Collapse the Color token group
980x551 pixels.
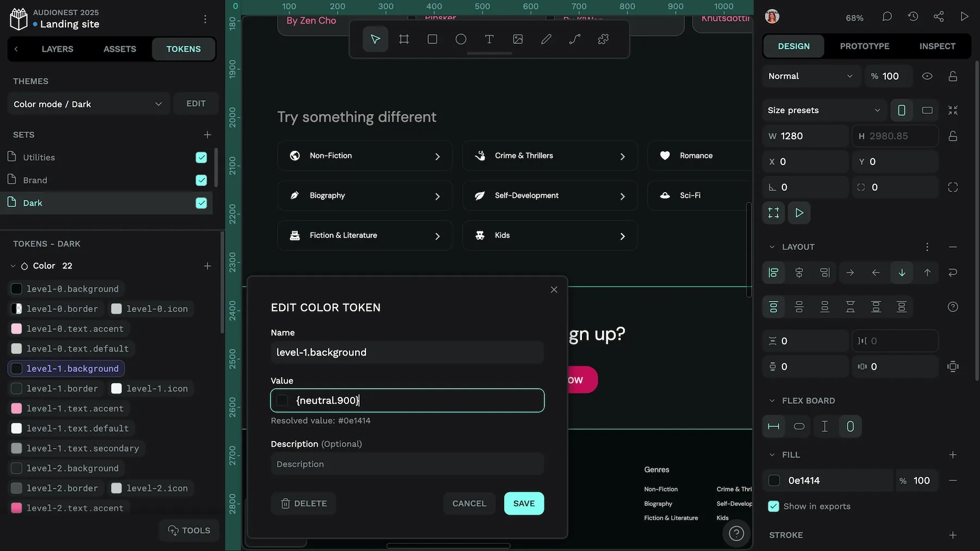click(13, 266)
